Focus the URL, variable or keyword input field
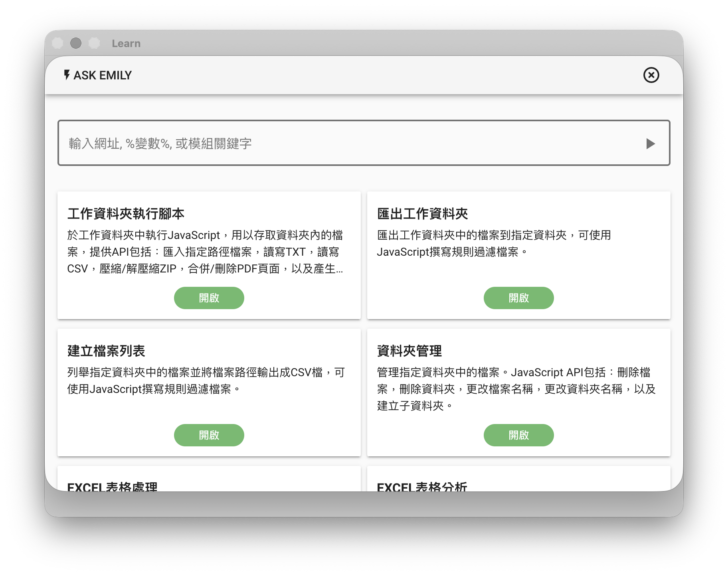The height and width of the screenshot is (576, 728). [x=351, y=143]
